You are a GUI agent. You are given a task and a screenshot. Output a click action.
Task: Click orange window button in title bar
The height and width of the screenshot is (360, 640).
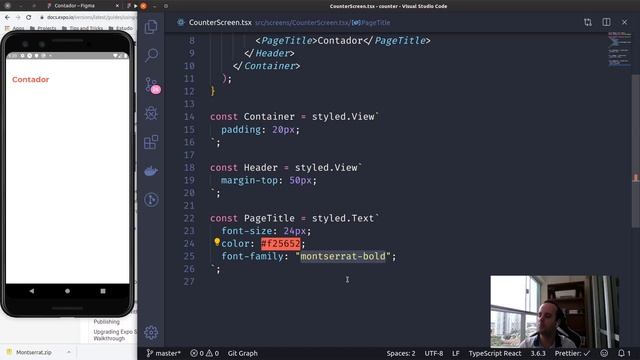(143, 6)
